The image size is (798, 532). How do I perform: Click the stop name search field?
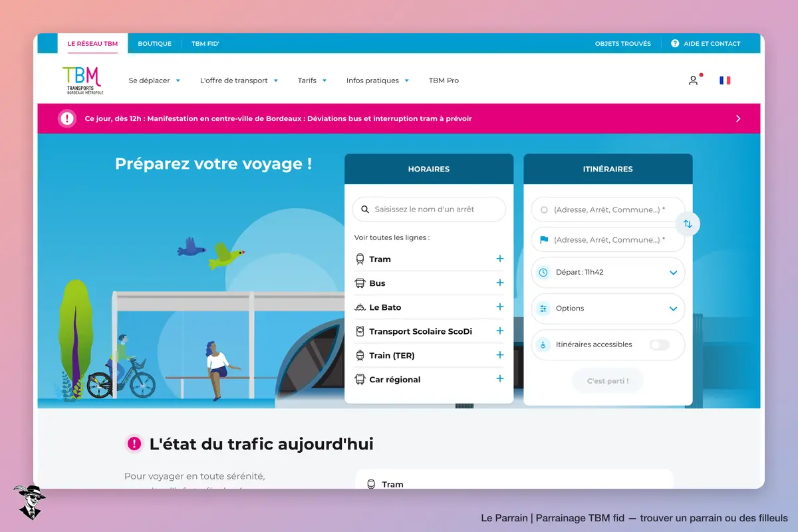click(x=429, y=209)
